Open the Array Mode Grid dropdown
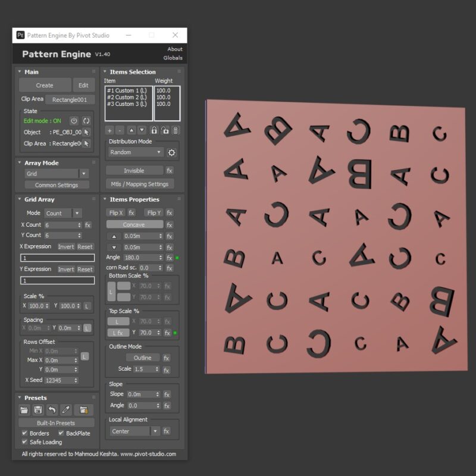 click(x=56, y=173)
